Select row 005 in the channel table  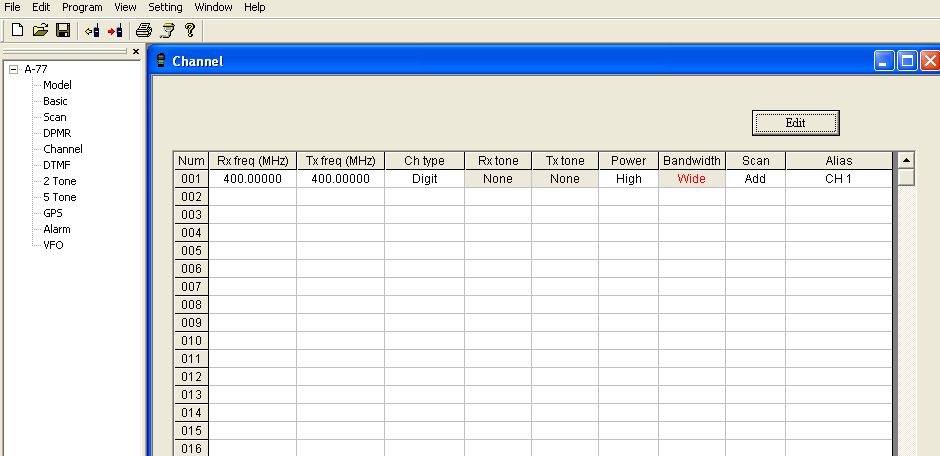(x=190, y=251)
